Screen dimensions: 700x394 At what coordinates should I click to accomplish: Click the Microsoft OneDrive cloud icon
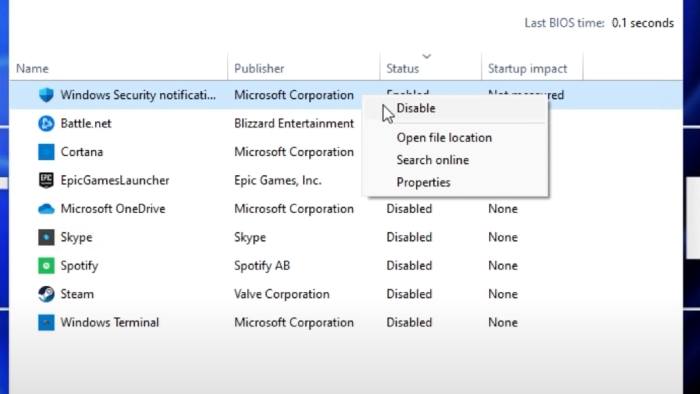click(46, 209)
